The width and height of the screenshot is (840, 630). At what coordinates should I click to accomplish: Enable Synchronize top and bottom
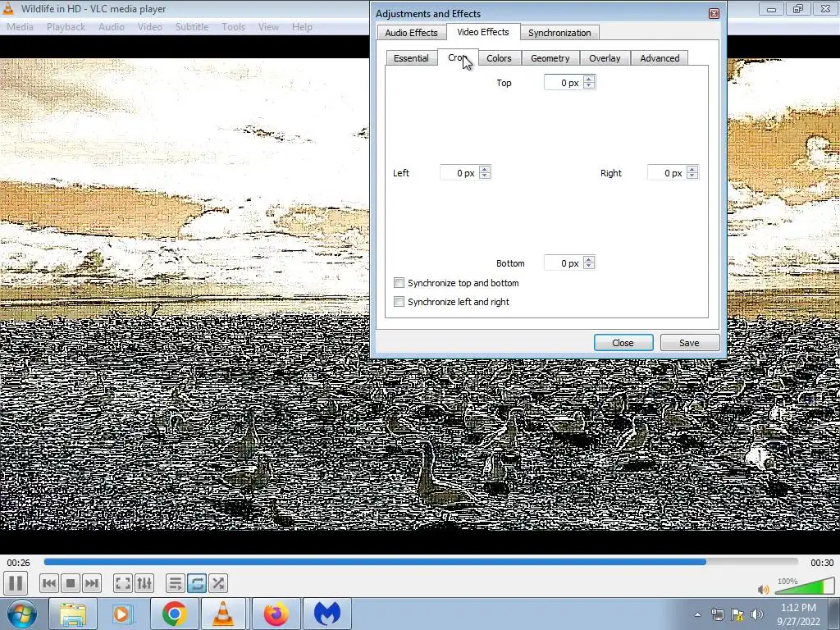pos(399,283)
